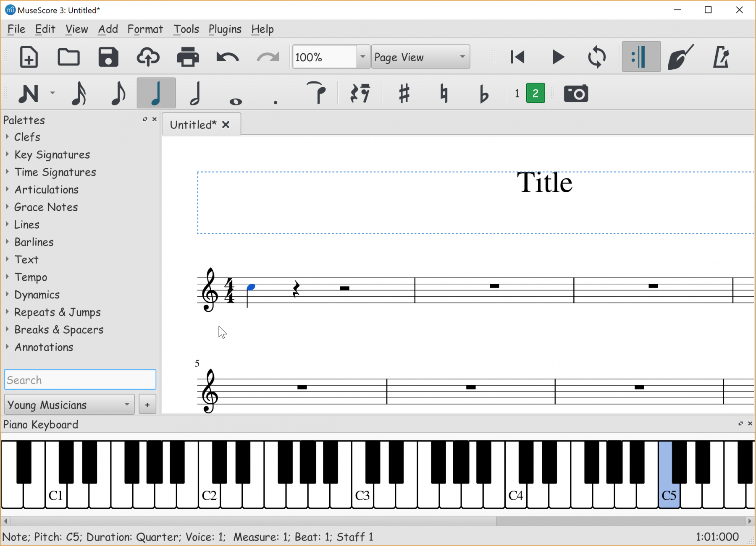Open the File menu
756x546 pixels.
(16, 29)
